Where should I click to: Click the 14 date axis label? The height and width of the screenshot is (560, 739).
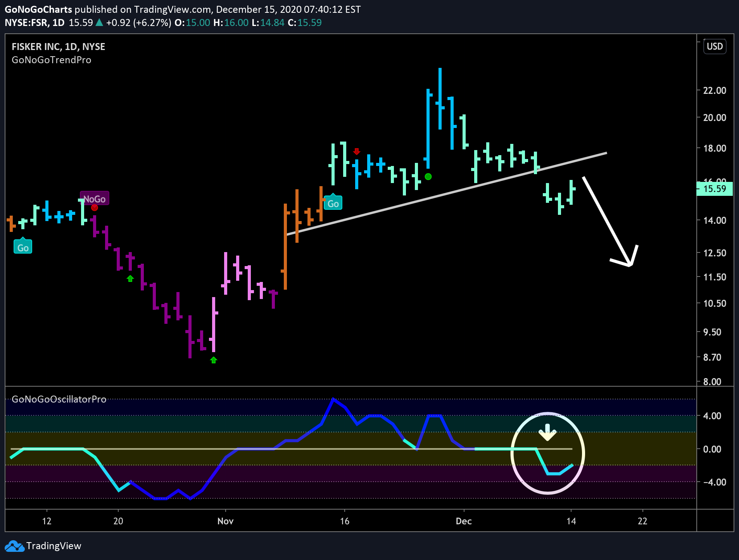click(x=571, y=521)
